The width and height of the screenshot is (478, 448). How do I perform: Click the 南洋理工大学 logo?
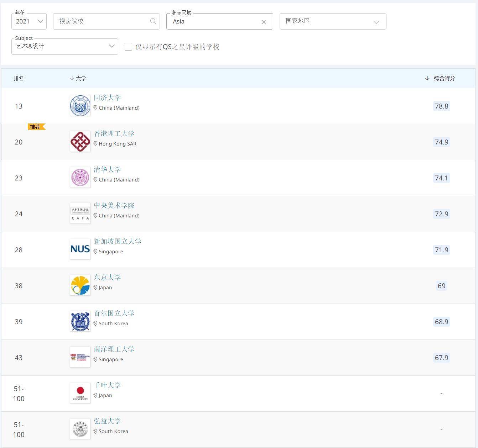click(x=80, y=357)
